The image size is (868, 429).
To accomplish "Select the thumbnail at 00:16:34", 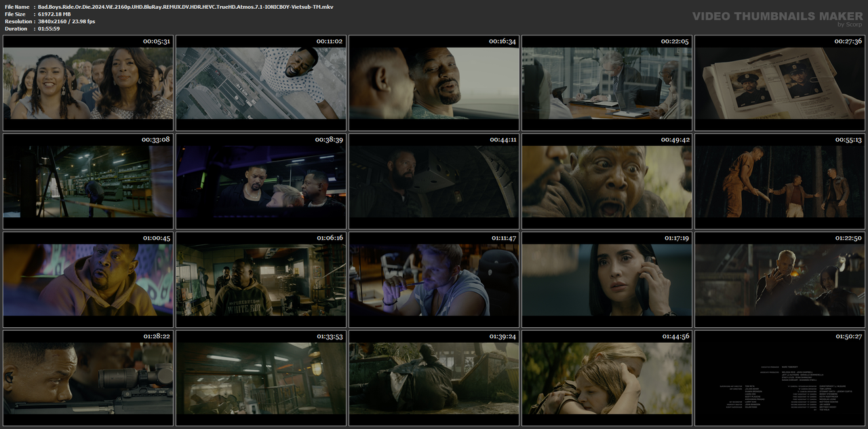I will (x=434, y=83).
